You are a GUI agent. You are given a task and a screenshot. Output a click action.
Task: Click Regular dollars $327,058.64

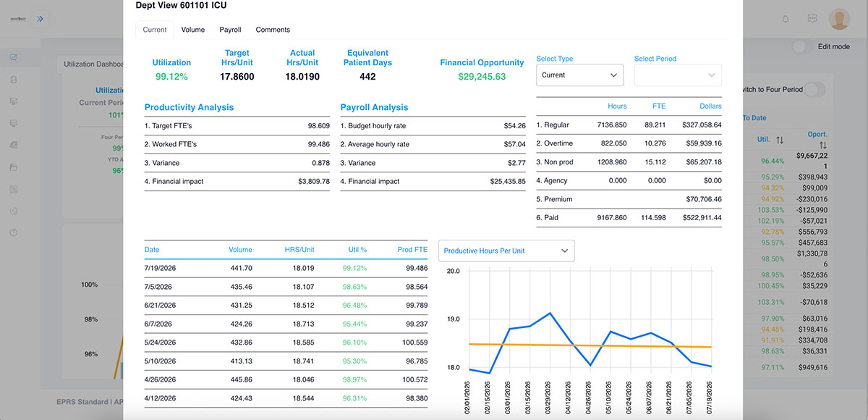coord(702,125)
